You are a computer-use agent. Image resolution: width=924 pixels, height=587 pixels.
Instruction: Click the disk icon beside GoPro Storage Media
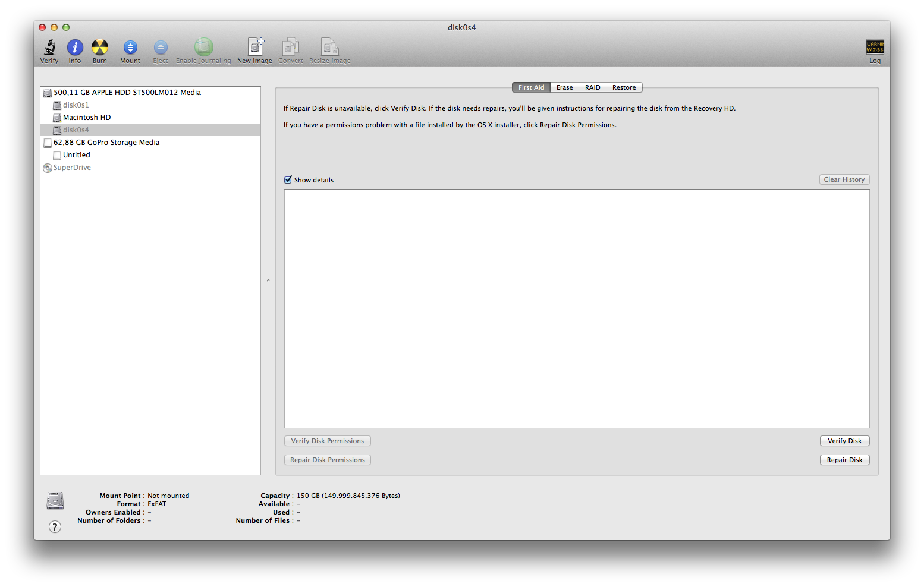48,143
